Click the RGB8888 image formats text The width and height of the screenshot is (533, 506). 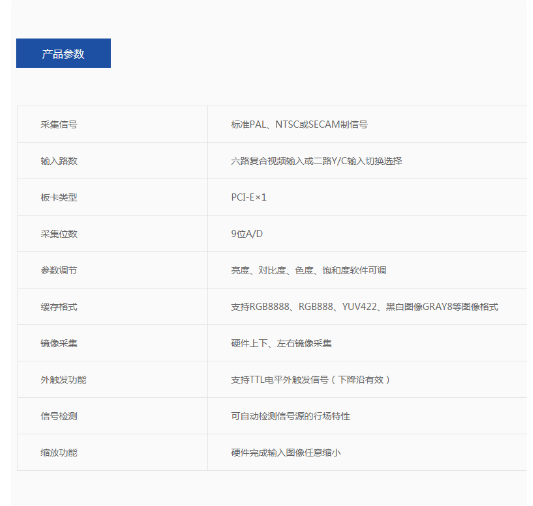[x=365, y=307]
